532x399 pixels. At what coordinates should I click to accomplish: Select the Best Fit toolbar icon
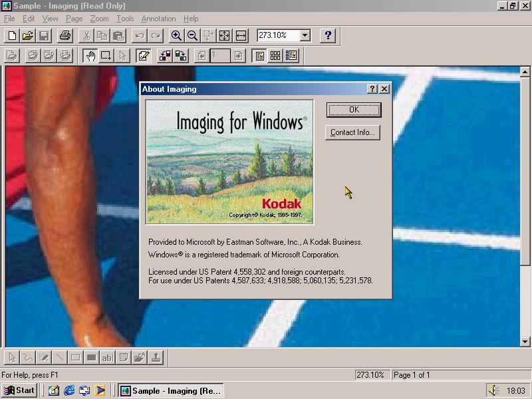(x=225, y=36)
